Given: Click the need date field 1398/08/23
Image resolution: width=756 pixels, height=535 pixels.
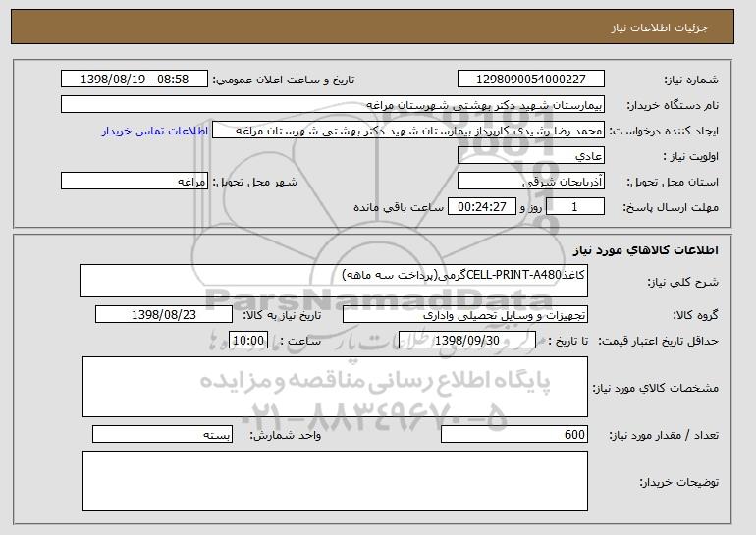Looking at the screenshot, I should 164,315.
